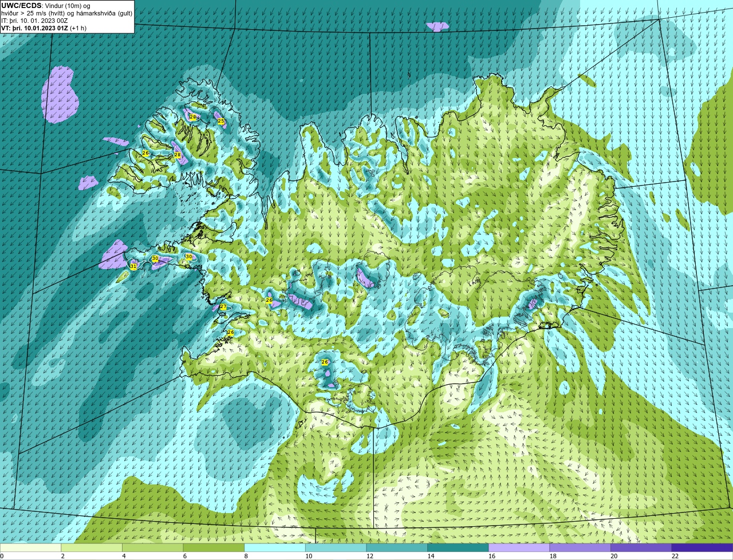Screen dimensions: 733x560
Task: Click the '2' label on the colour scale
Action: 63,556
